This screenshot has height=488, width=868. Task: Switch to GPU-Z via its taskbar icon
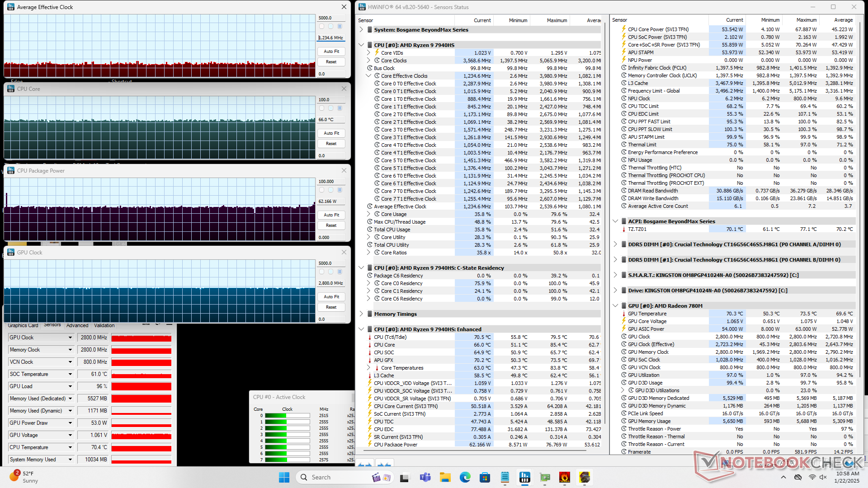pos(545,477)
